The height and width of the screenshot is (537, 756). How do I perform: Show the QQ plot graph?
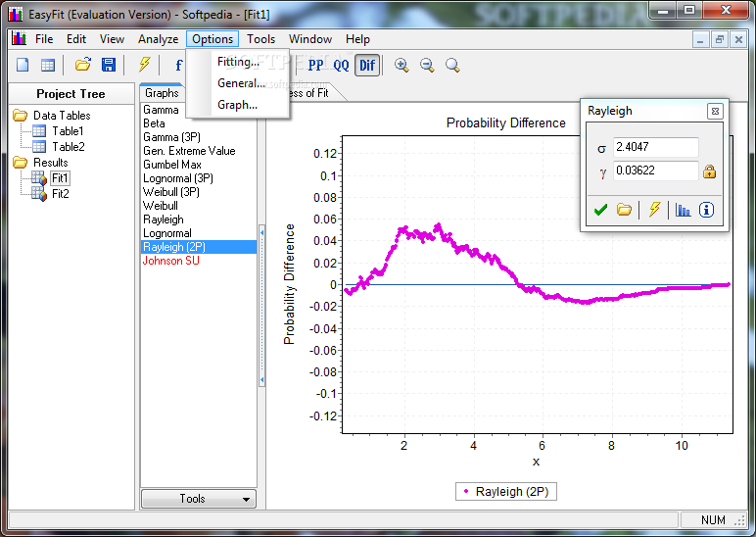[341, 65]
